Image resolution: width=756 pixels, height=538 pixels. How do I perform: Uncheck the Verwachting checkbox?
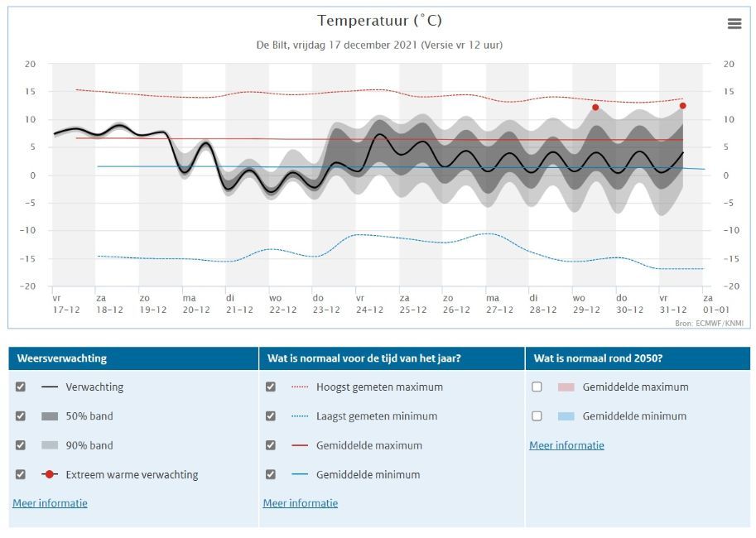coord(21,387)
